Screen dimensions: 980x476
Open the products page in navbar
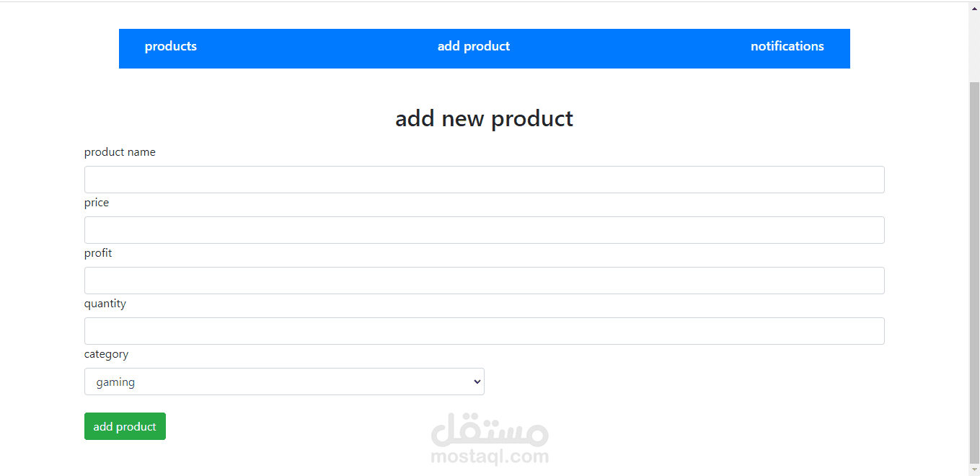click(x=170, y=46)
